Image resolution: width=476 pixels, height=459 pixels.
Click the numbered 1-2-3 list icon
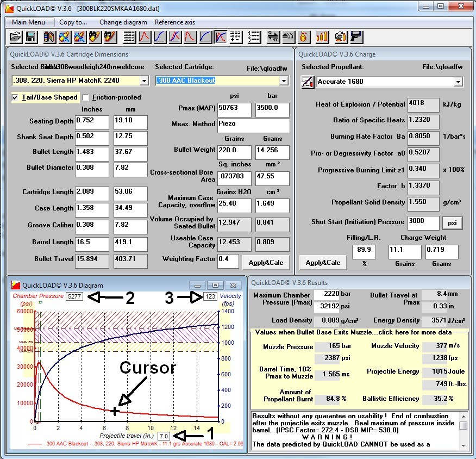[x=254, y=37]
